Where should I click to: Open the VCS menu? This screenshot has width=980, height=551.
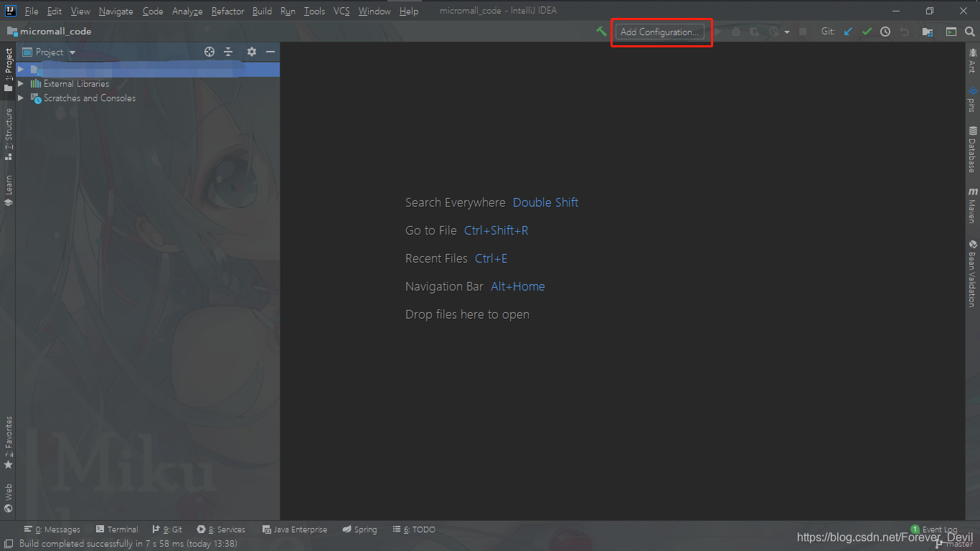coord(341,11)
